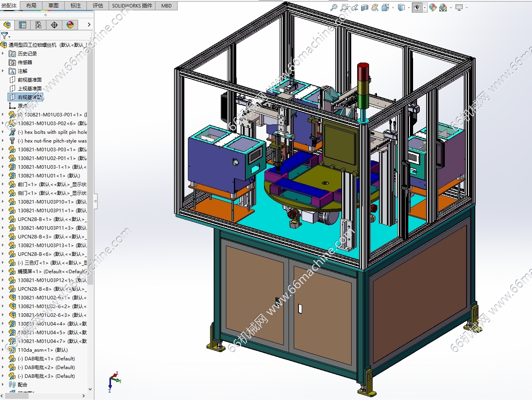Screen dimensions: 532x400
Task: Switch to the ConfigurationManager tab
Action: [x=38, y=25]
